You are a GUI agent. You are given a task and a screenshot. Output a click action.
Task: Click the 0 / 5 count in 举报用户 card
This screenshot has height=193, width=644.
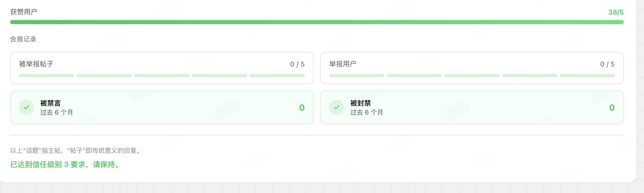pos(607,64)
